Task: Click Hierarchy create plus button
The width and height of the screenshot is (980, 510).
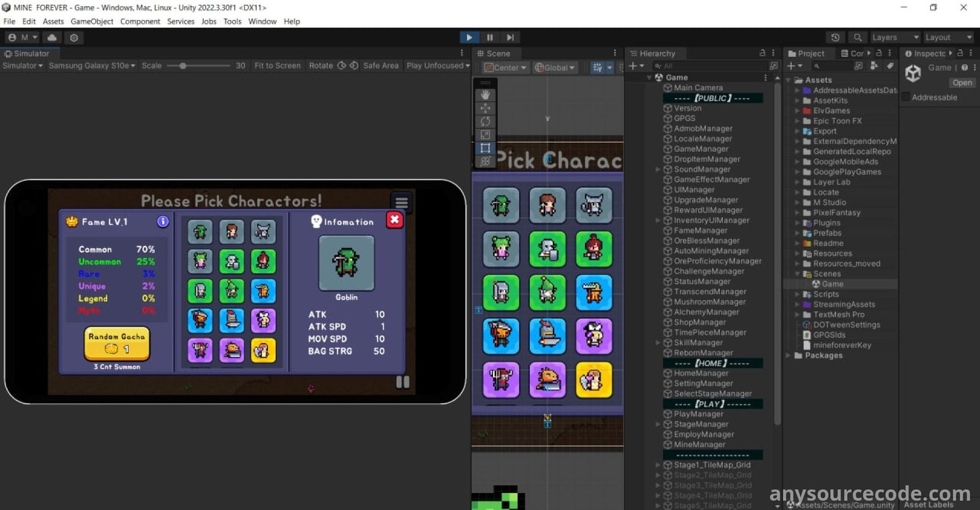Action: point(636,66)
